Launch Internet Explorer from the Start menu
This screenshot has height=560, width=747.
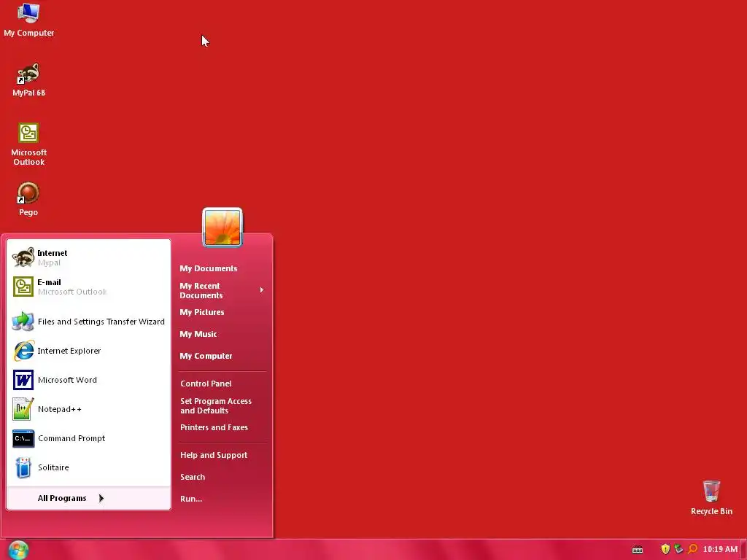[88, 351]
